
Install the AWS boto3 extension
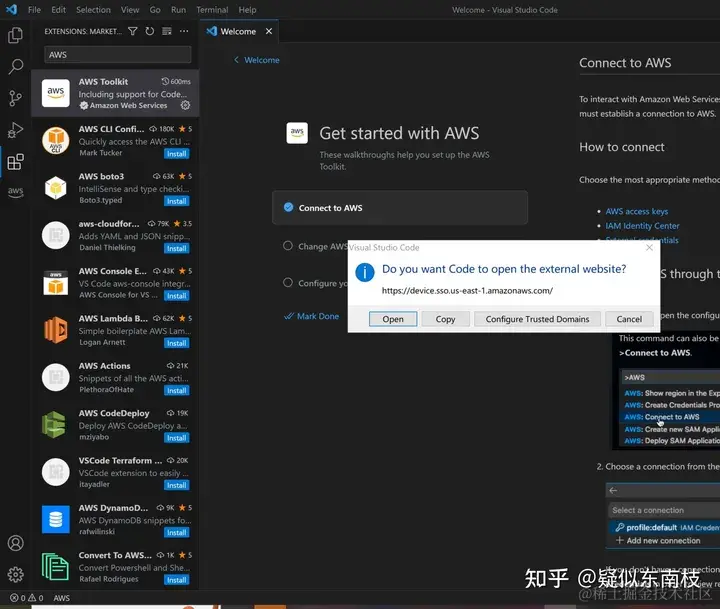pos(177,201)
